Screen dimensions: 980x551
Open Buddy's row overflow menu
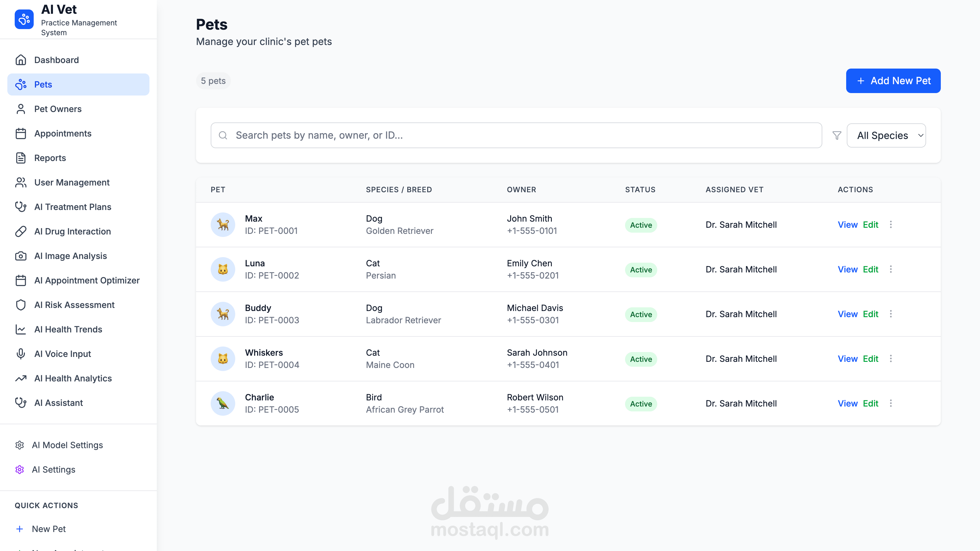[891, 314]
